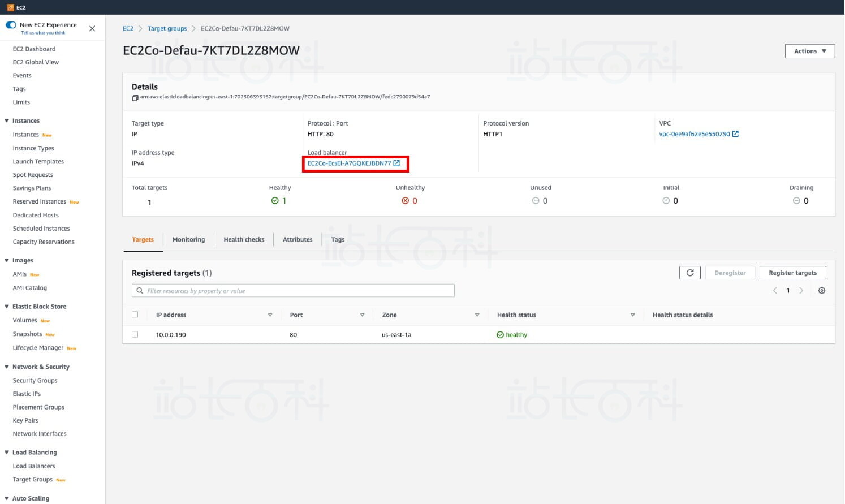The width and height of the screenshot is (845, 504).
Task: Click the healthy status icon for 10.0.0.190
Action: (x=500, y=335)
